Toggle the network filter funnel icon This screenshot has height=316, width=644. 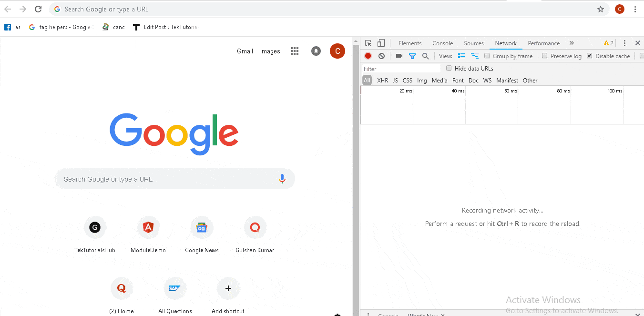pyautogui.click(x=412, y=56)
